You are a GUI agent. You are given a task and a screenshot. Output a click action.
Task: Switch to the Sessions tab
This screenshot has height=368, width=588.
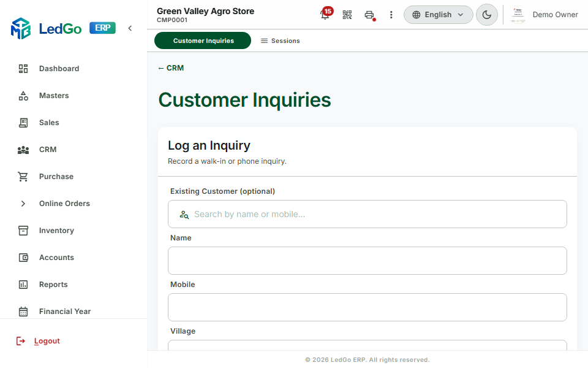coord(280,40)
